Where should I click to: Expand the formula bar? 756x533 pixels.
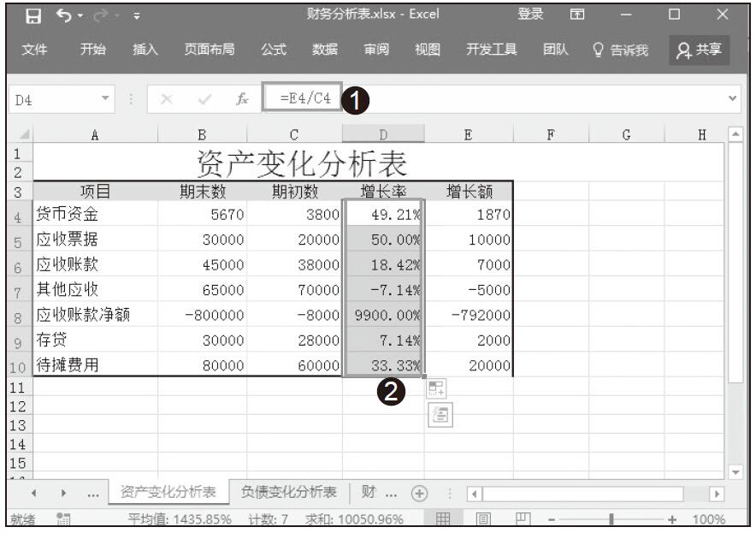pyautogui.click(x=732, y=99)
